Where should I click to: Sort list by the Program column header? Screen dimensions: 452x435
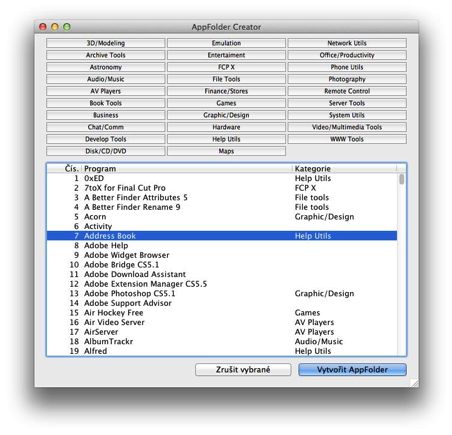tap(187, 168)
